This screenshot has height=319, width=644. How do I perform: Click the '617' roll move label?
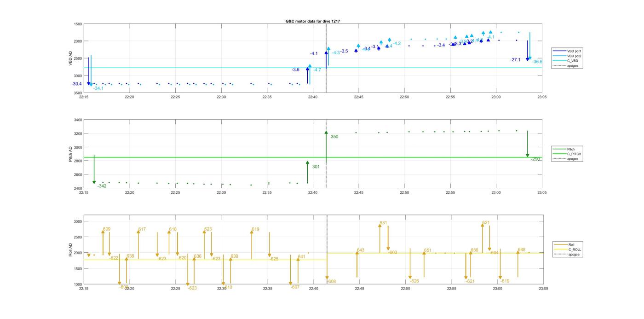click(x=142, y=229)
